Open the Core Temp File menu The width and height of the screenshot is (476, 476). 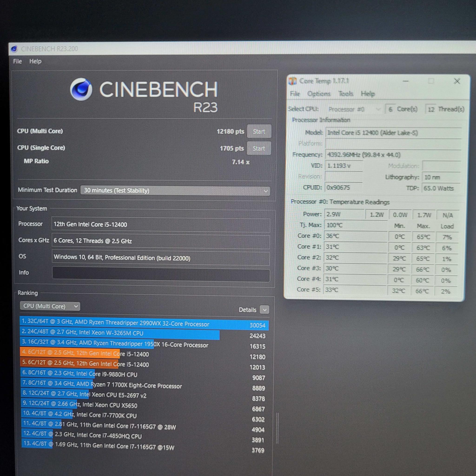click(x=295, y=94)
